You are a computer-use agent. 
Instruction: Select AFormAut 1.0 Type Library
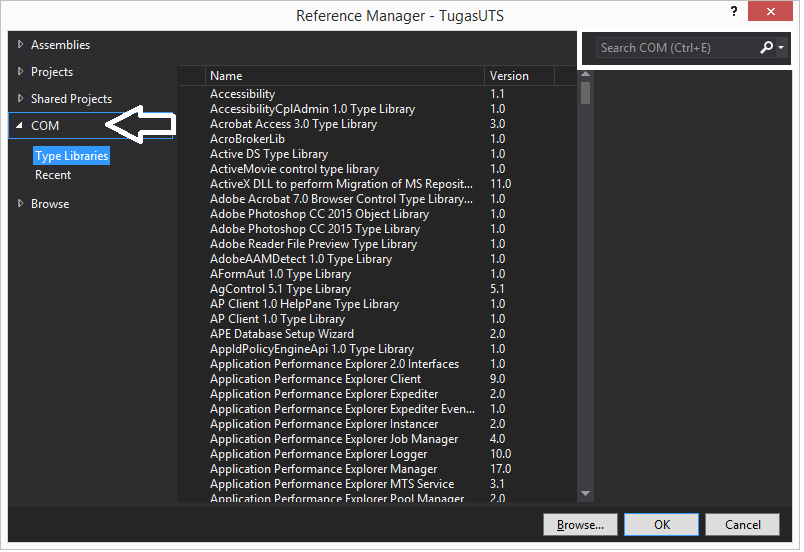[377, 274]
